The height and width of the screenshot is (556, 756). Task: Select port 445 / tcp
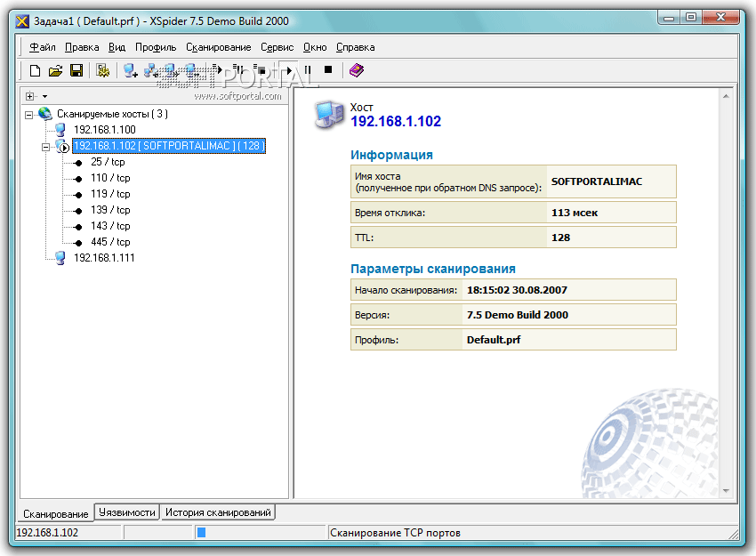[x=110, y=242]
